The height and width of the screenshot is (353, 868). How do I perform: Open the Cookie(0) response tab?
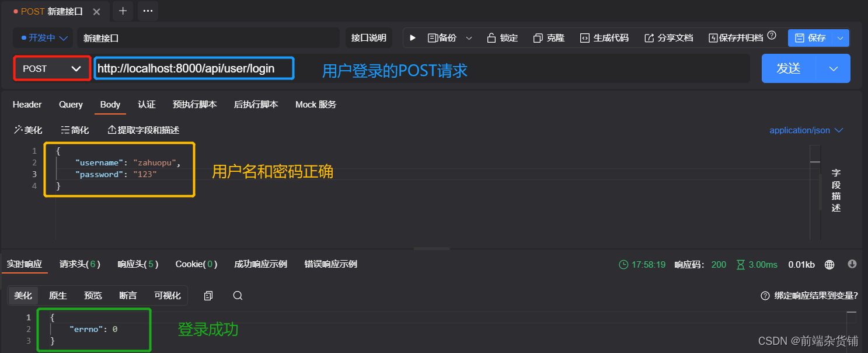(196, 264)
